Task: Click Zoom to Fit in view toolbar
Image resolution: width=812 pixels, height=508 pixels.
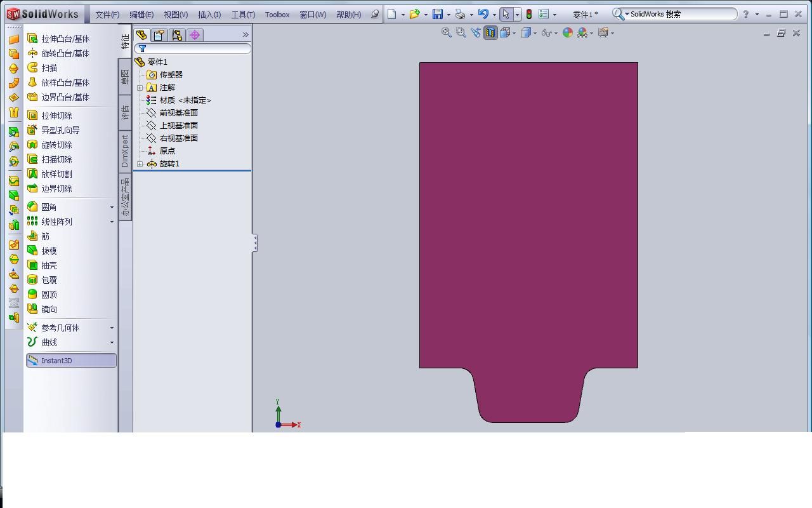Action: [447, 32]
